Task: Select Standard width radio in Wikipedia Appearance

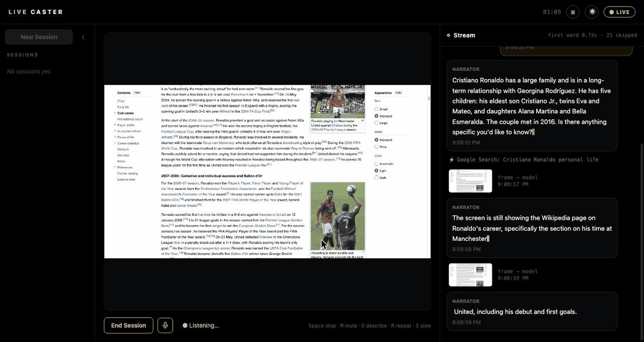Action: tap(376, 140)
